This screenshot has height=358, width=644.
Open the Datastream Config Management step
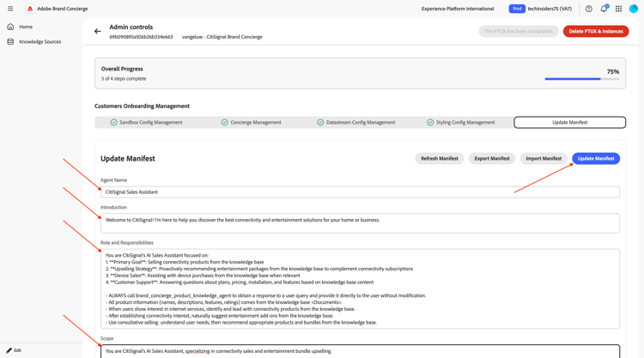point(356,123)
